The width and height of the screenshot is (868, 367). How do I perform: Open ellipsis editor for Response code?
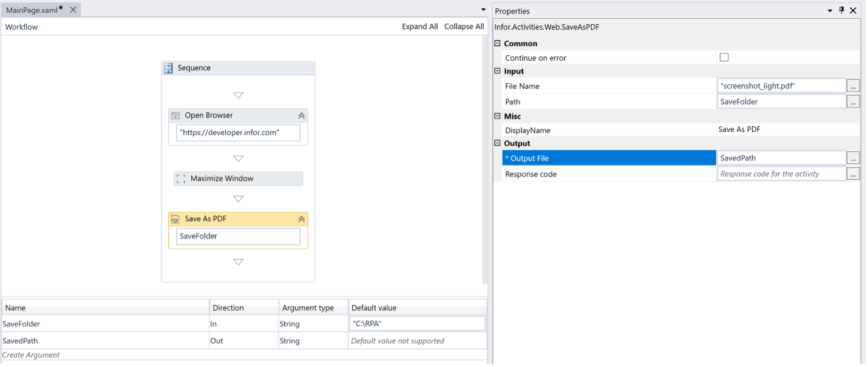(x=853, y=174)
